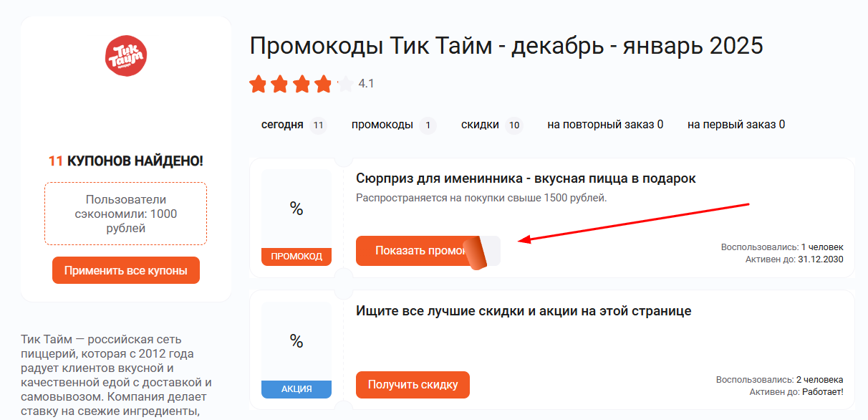Click Показать промокод button
The height and width of the screenshot is (420, 868).
(x=415, y=251)
